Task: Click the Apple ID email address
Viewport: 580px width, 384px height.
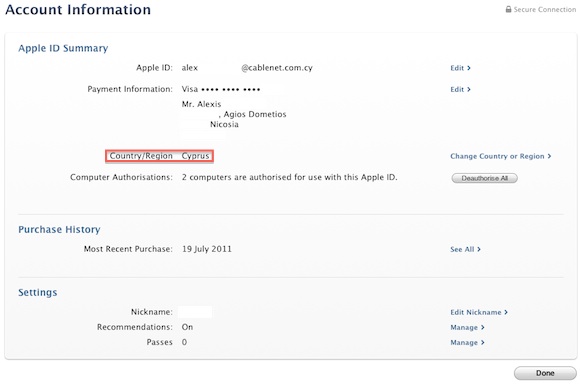Action: [247, 68]
